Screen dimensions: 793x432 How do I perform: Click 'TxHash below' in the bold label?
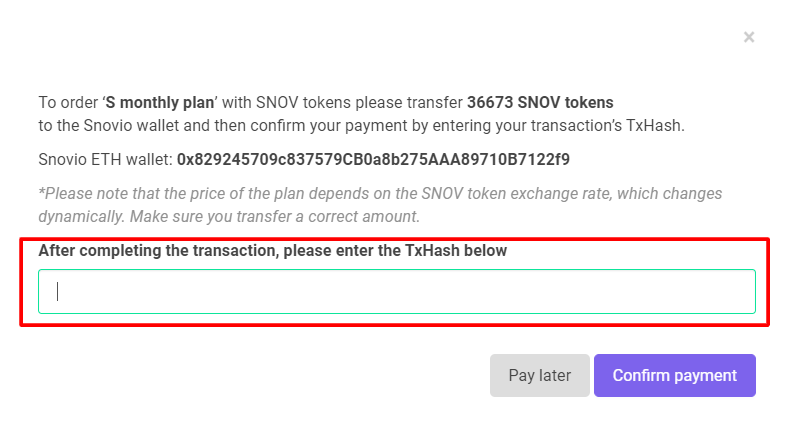coord(456,250)
